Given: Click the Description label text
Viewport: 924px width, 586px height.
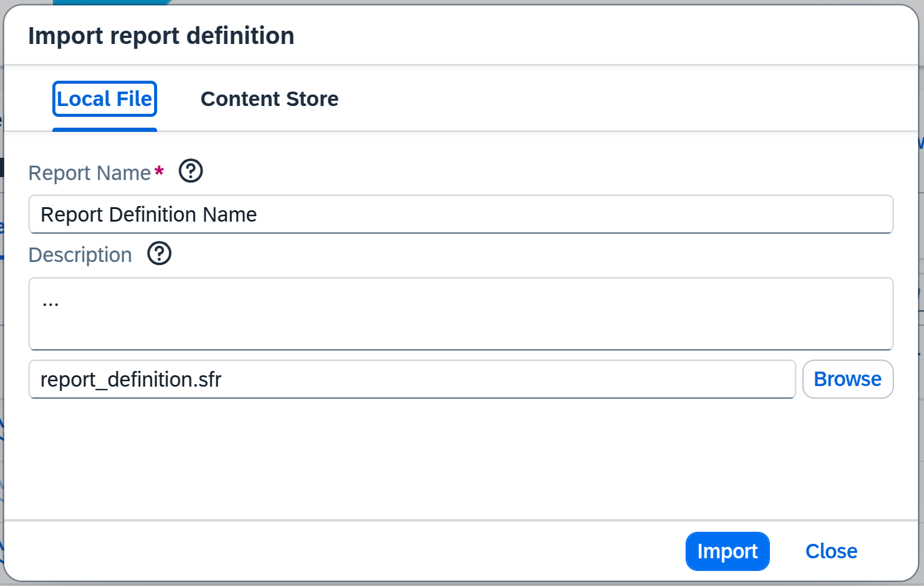Looking at the screenshot, I should [80, 255].
